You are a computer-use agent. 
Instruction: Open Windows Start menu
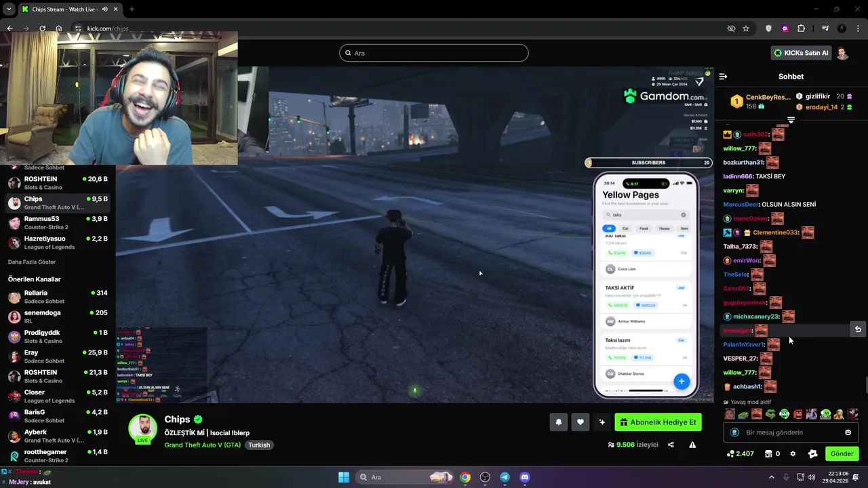pyautogui.click(x=344, y=477)
